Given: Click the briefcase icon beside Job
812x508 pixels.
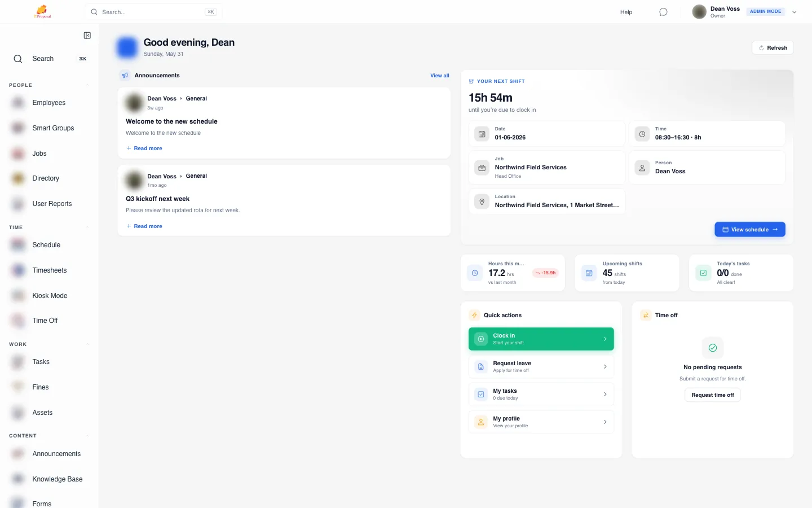Looking at the screenshot, I should tap(482, 168).
